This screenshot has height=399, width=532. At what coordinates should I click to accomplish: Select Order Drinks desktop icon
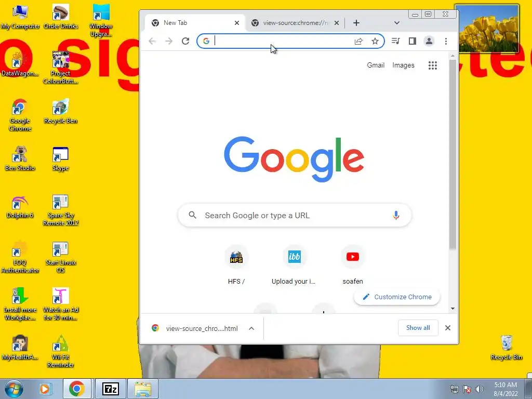point(61,17)
